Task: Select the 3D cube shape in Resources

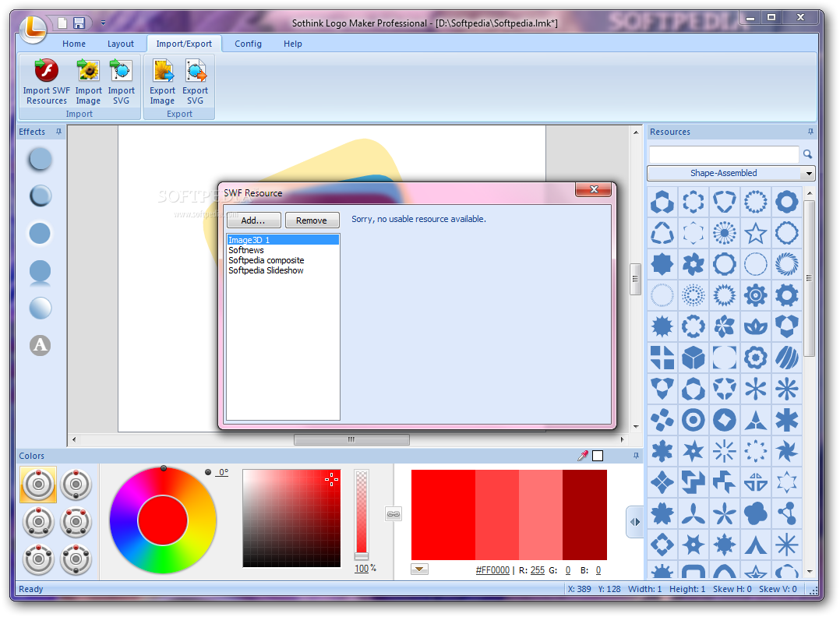Action: 694,358
